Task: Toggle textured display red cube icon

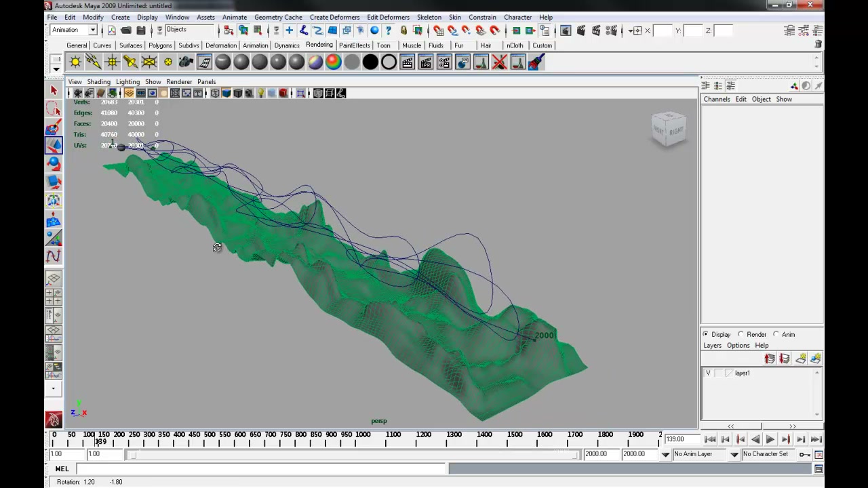Action: point(283,93)
